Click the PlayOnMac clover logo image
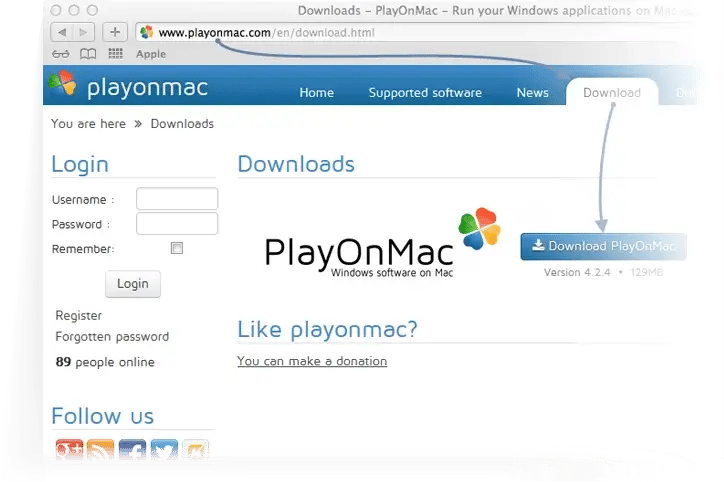724x482 pixels. click(479, 229)
